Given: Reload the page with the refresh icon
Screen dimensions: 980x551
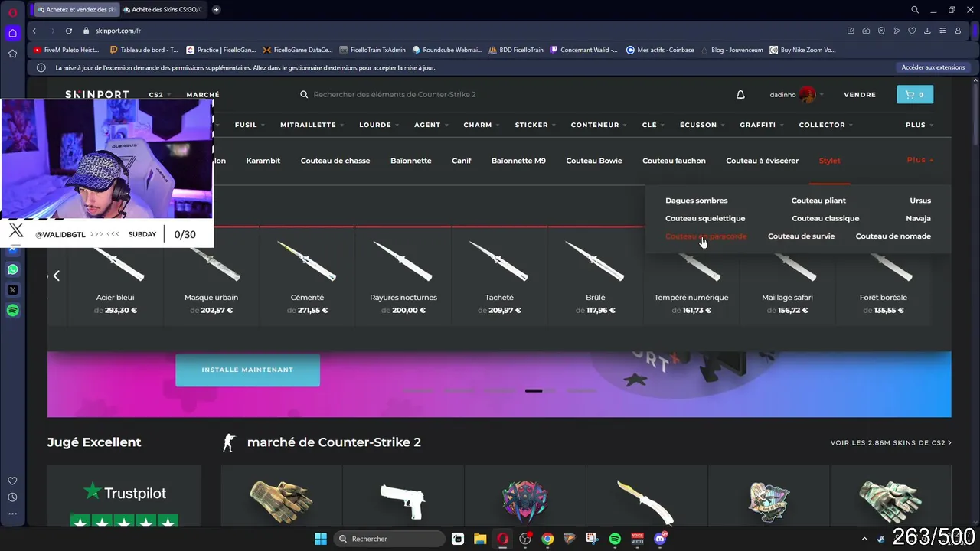Looking at the screenshot, I should [x=68, y=31].
